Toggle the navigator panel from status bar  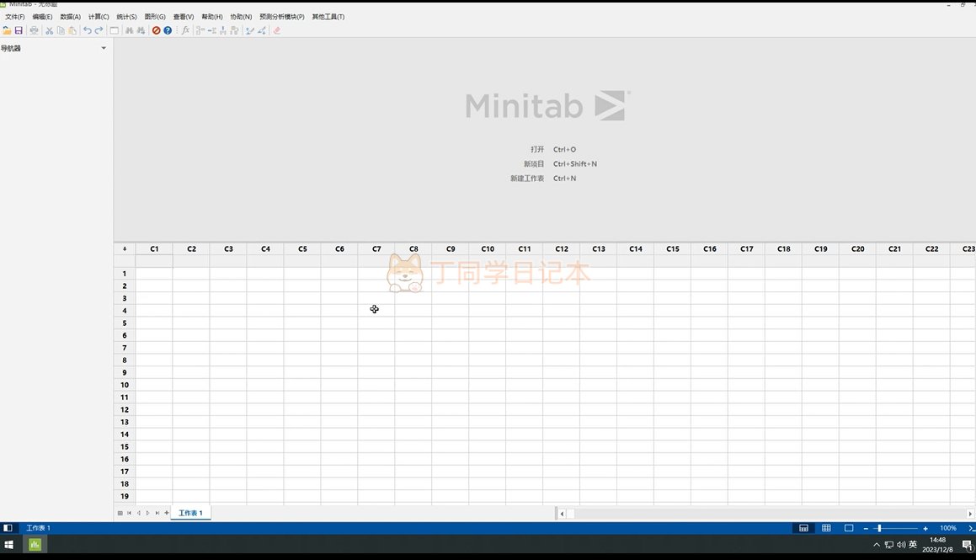pos(8,528)
